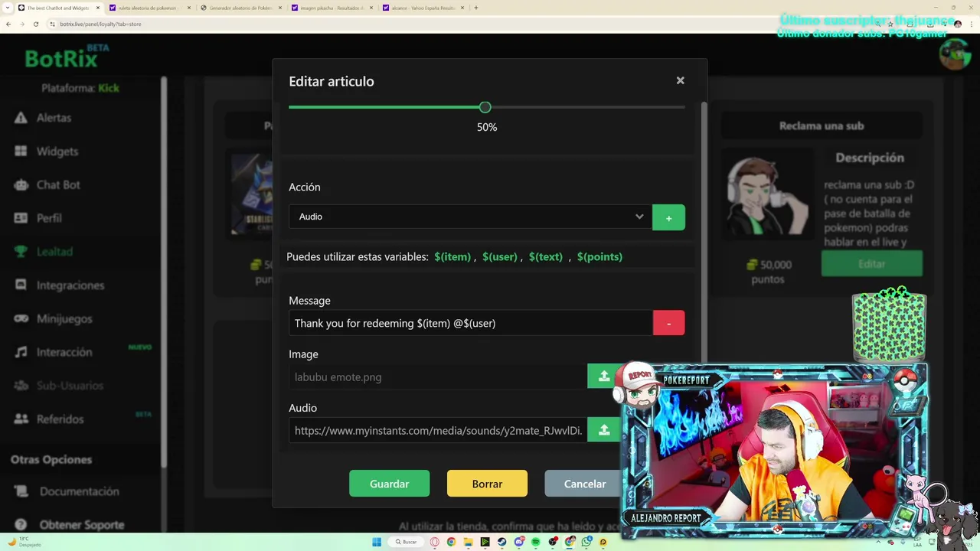Remove the Message action with minus button
The width and height of the screenshot is (980, 551).
[668, 323]
